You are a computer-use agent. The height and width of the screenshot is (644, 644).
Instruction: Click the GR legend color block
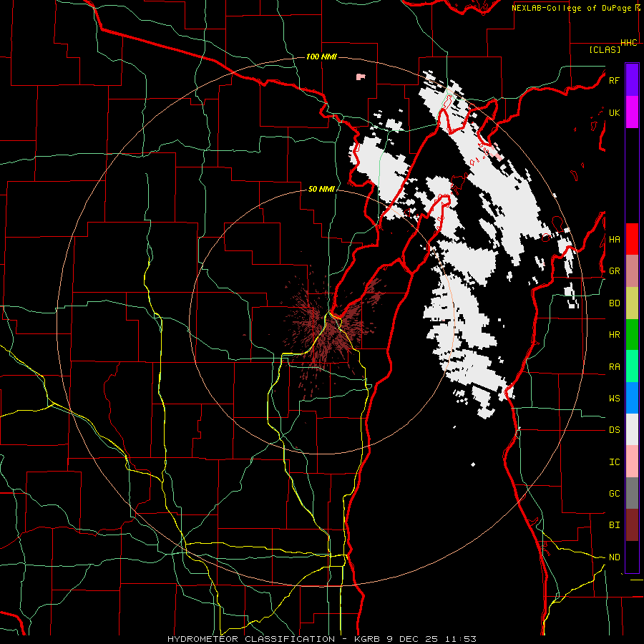[632, 270]
